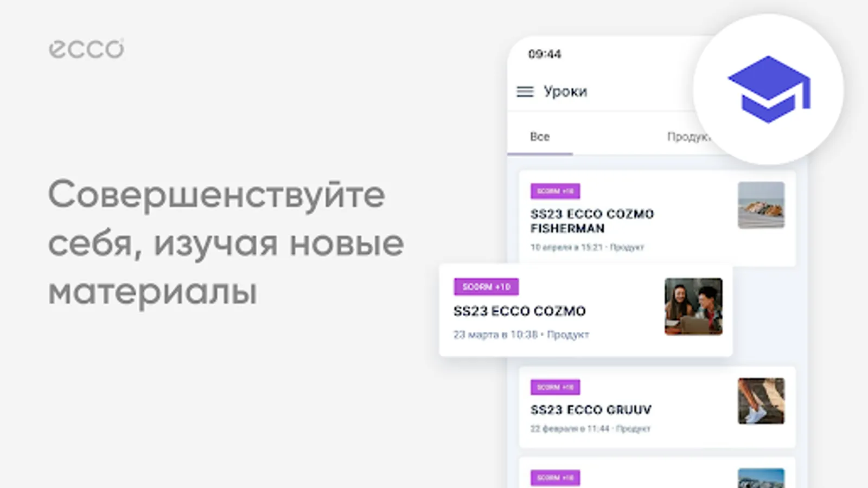Open the hamburger menu beside Уроки

coord(525,92)
